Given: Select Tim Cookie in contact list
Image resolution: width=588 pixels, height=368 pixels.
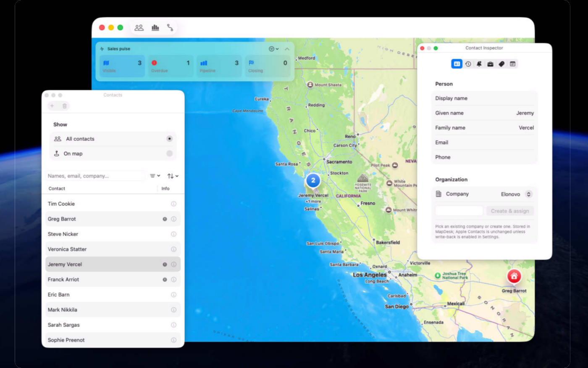Looking at the screenshot, I should coord(113,204).
